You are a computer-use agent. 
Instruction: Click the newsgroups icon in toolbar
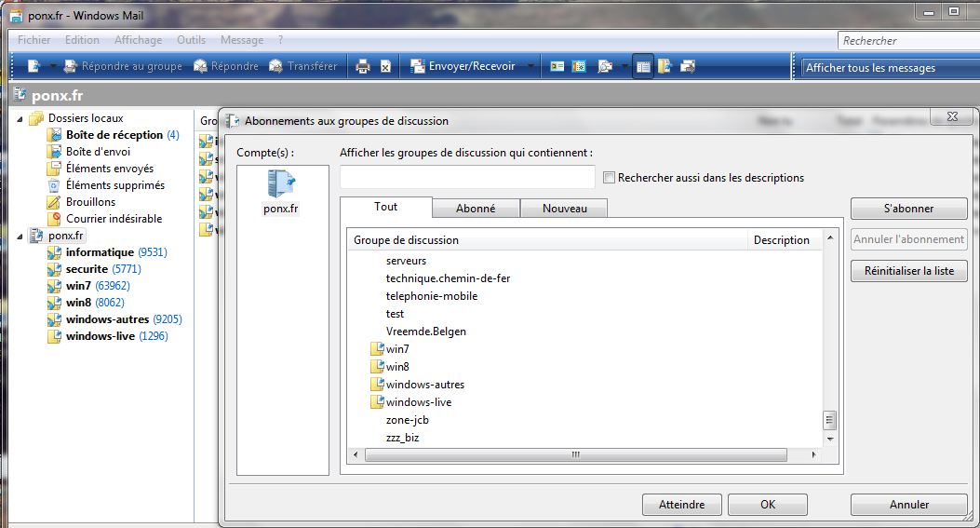[x=665, y=66]
